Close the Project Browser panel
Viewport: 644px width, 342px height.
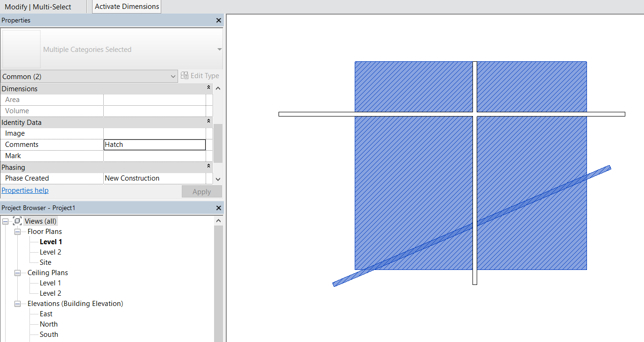[x=219, y=208]
